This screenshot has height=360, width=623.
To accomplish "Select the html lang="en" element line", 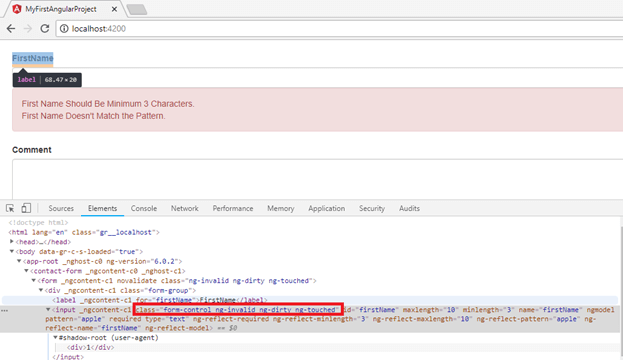I will pyautogui.click(x=84, y=232).
